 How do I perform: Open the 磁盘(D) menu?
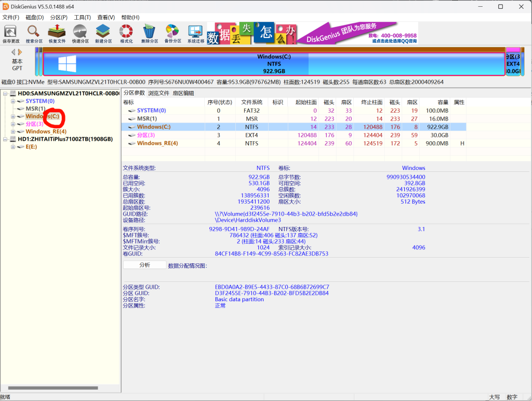pos(35,17)
